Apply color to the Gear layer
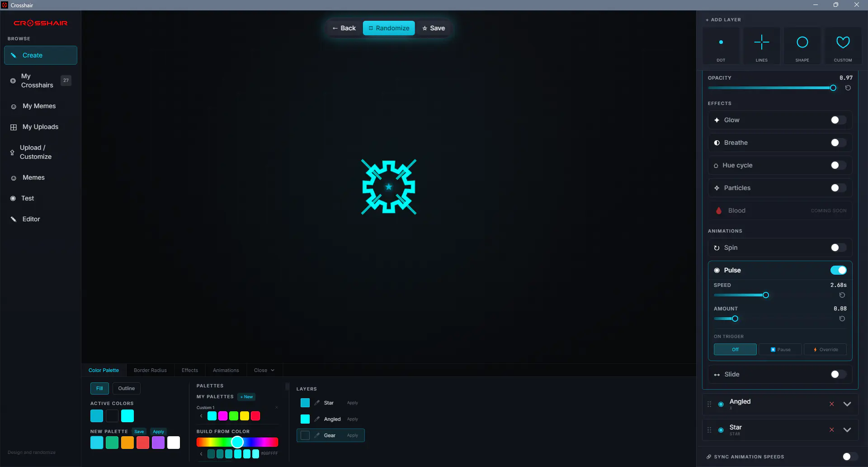 (352, 435)
